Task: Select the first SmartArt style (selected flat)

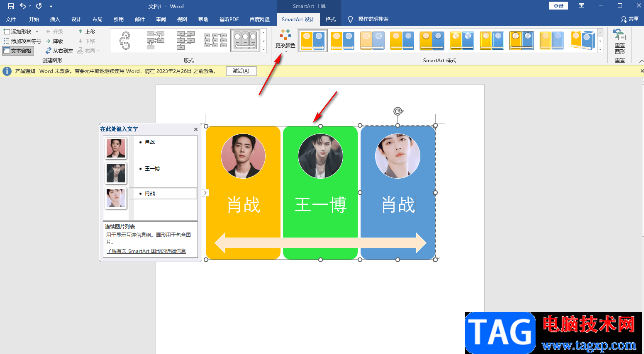Action: (313, 41)
